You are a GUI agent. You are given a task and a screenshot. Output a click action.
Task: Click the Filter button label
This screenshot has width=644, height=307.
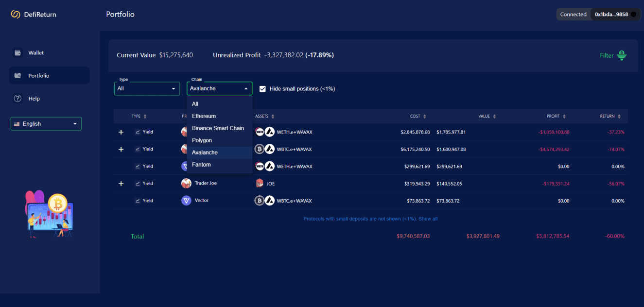(x=607, y=55)
